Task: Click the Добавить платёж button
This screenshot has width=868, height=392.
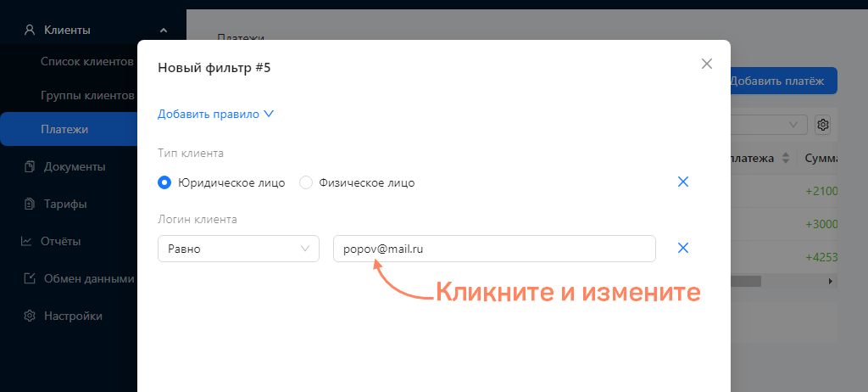Action: coord(783,81)
